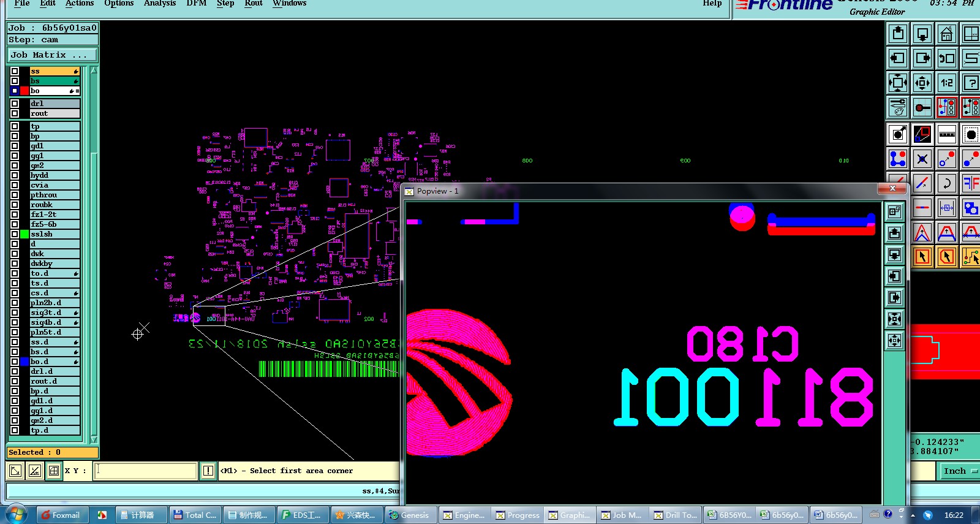Open the Actions menu
Screen dimensions: 980x524
click(80, 3)
